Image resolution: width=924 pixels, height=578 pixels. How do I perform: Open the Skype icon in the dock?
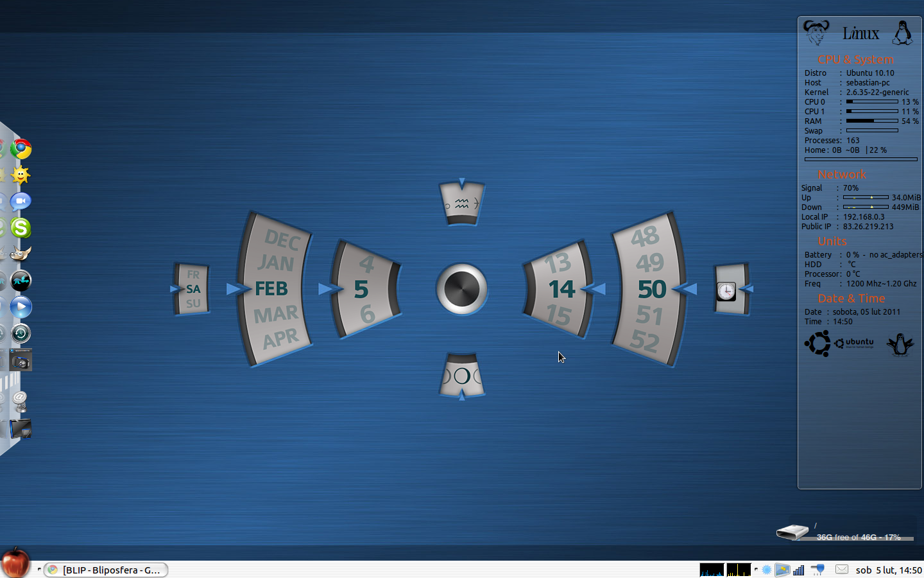(x=21, y=228)
